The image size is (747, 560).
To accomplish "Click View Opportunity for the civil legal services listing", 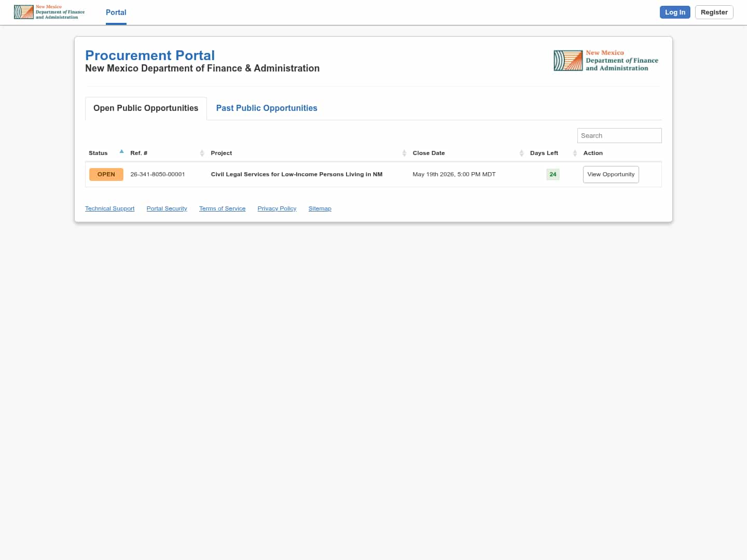I will click(x=611, y=174).
